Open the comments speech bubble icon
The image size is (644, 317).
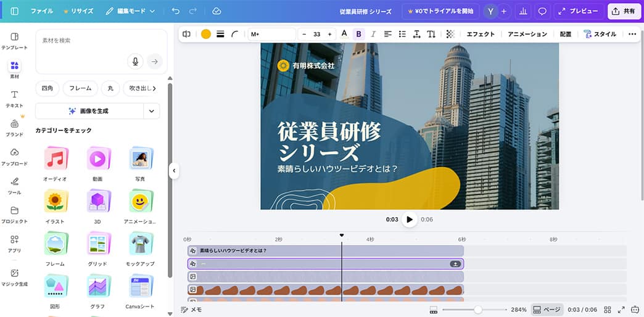pyautogui.click(x=543, y=12)
